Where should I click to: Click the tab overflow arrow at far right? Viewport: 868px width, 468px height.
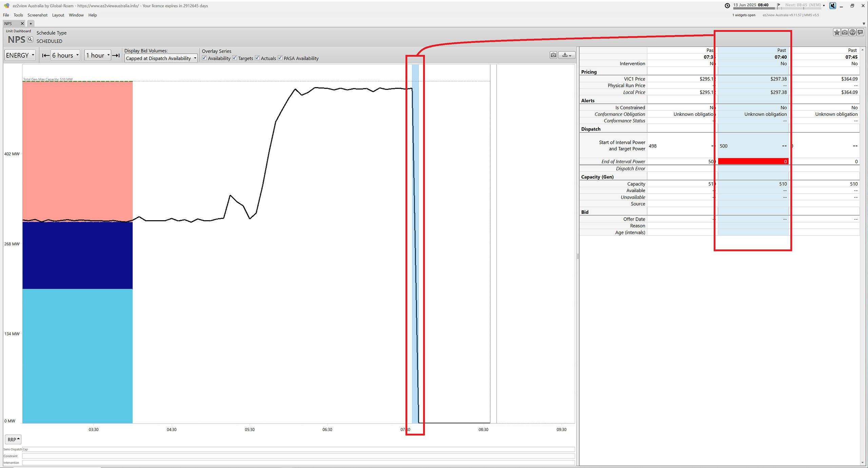864,23
